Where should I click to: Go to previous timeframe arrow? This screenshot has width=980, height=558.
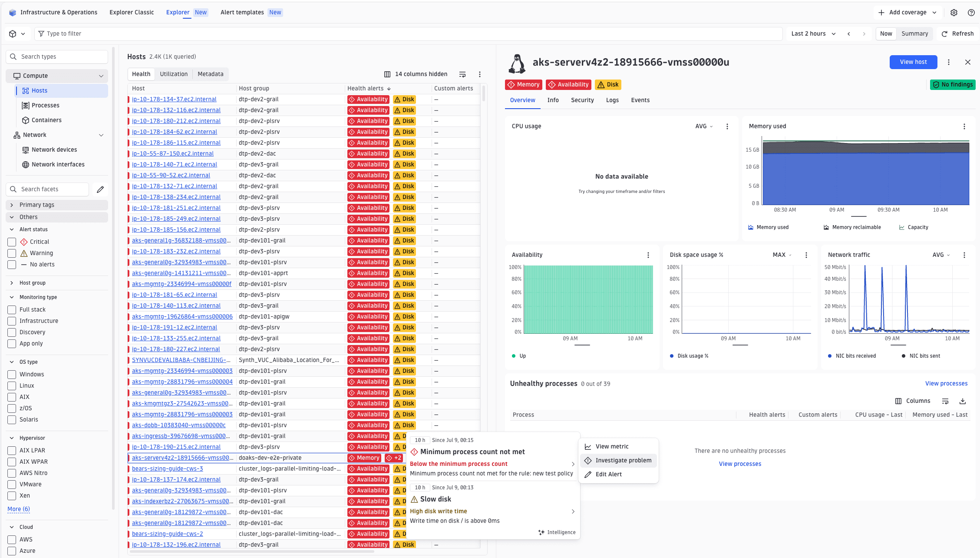click(x=849, y=33)
